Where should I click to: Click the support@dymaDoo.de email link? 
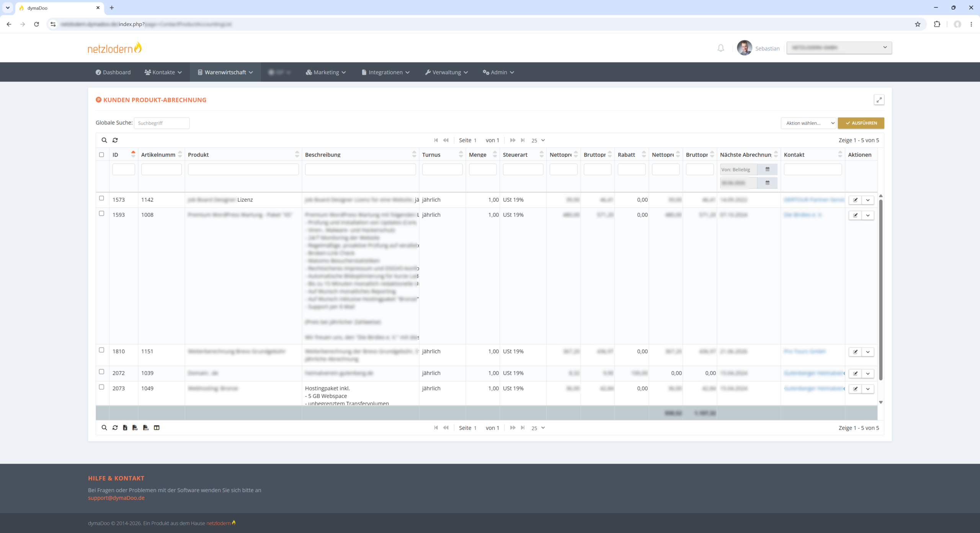(116, 498)
